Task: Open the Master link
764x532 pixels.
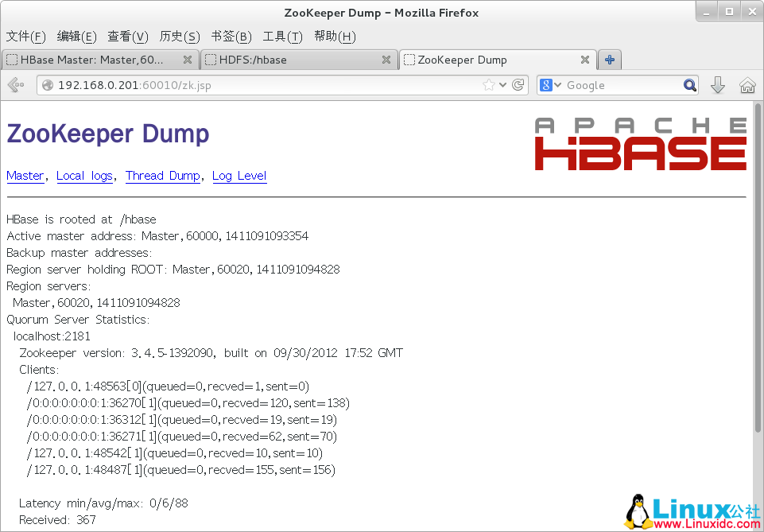Action: pyautogui.click(x=25, y=176)
